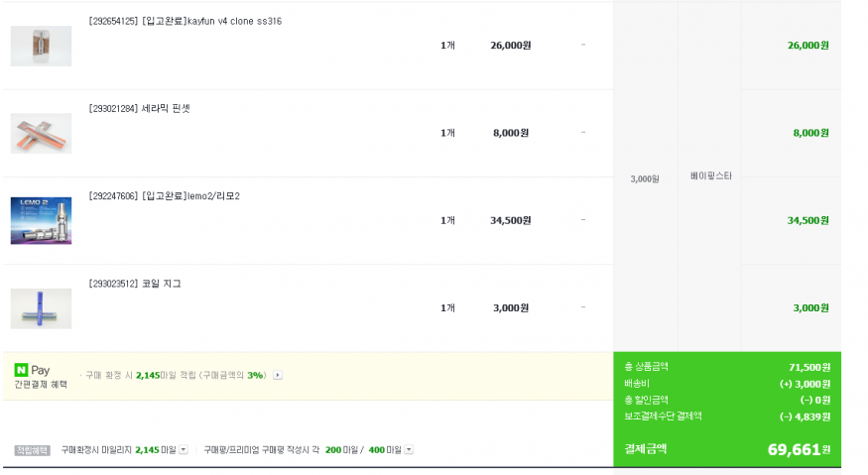Open the kayfun v4 clone product thumbnail

[x=41, y=46]
